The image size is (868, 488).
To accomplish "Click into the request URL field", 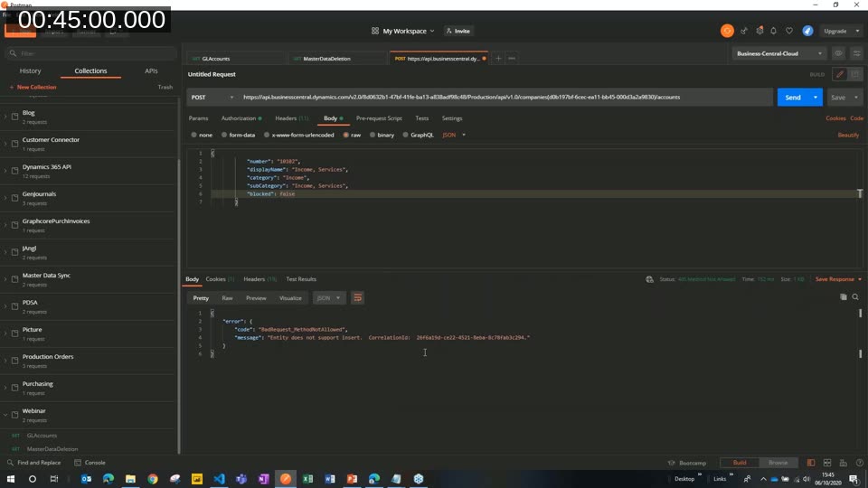I will [505, 98].
